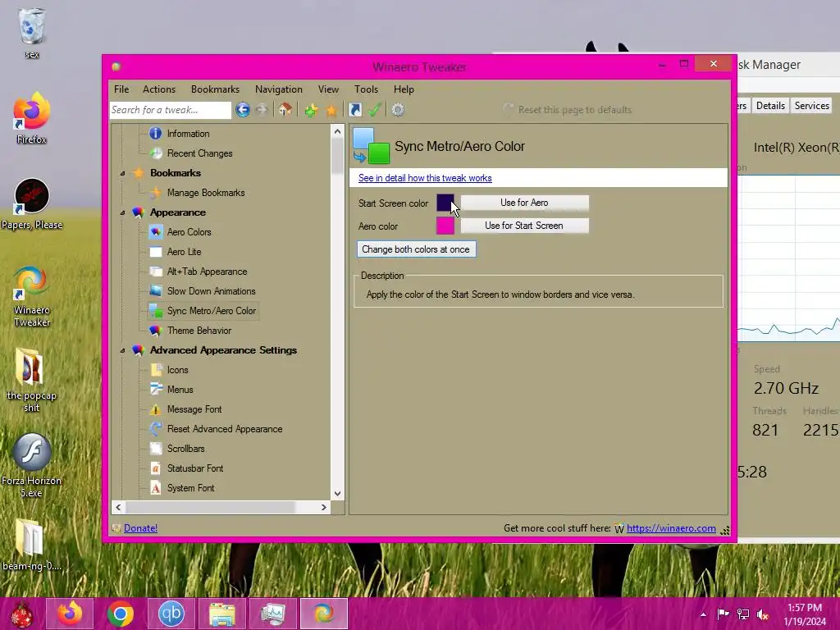Collapse Advanced Appearance Settings node
Screen dimensions: 840x630
[123, 350]
